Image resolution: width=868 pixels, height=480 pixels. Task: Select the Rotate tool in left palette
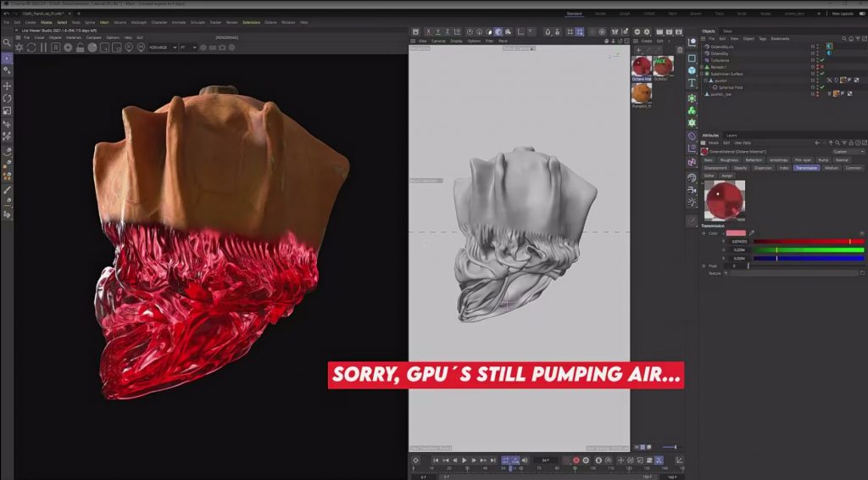7,98
